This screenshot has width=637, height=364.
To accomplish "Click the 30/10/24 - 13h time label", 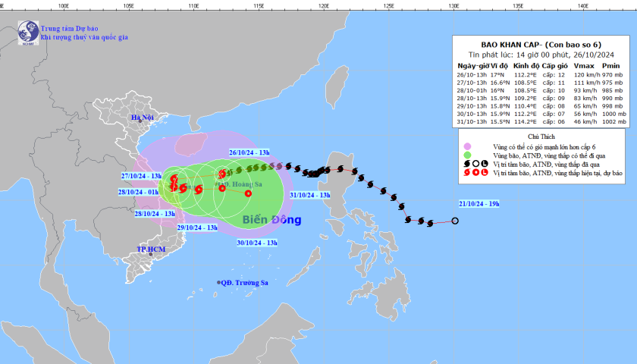I will (x=257, y=243).
